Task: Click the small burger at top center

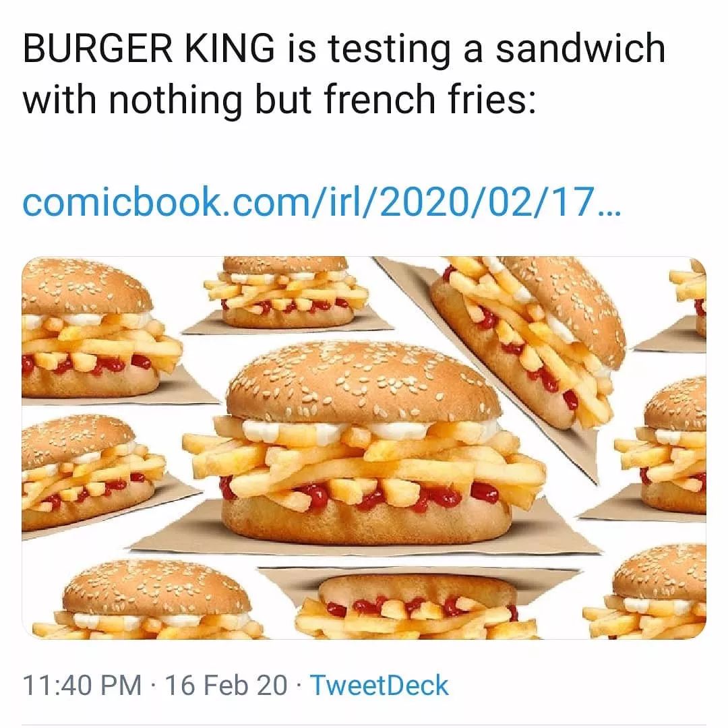Action: (x=287, y=292)
